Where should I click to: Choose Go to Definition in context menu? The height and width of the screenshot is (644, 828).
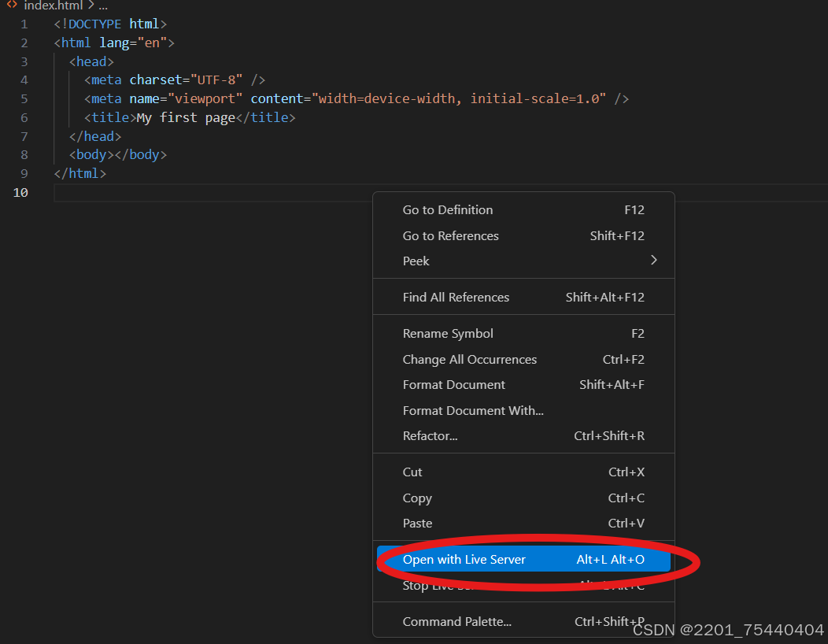pos(523,209)
